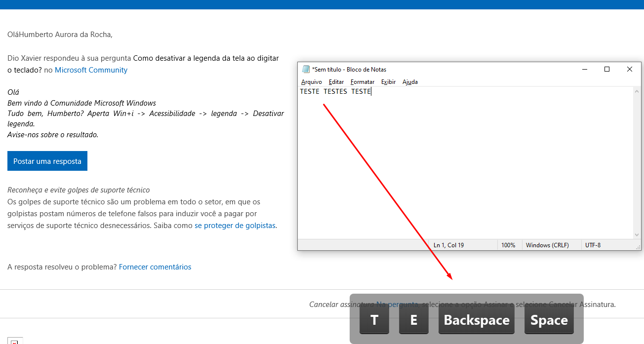Click the Na pergunta link
The width and height of the screenshot is (644, 344).
(397, 305)
